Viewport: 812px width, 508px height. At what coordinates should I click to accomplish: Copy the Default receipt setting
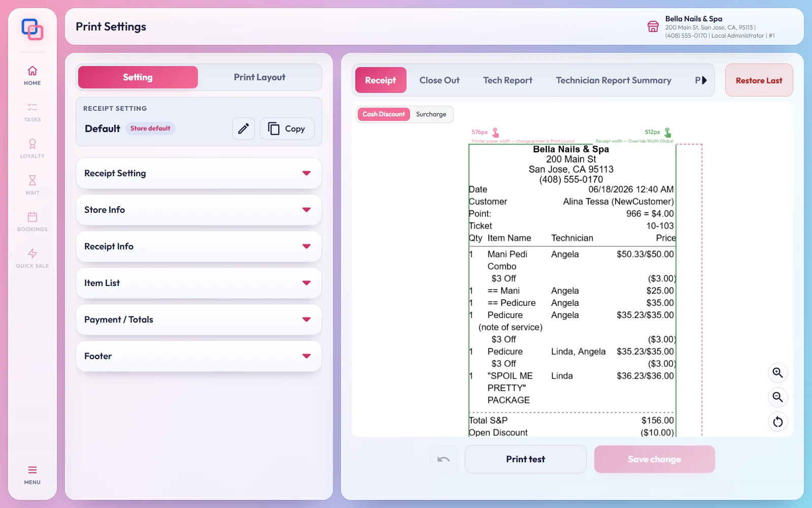[287, 129]
